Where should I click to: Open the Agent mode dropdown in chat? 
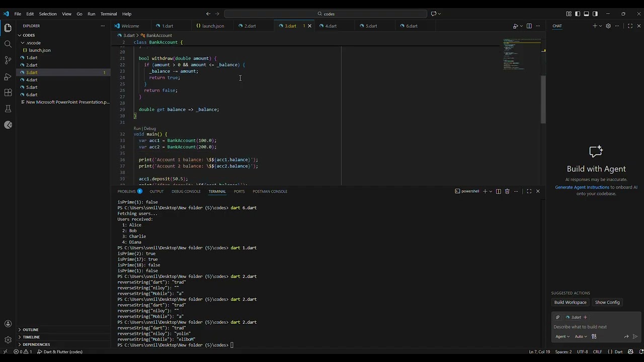coord(562,336)
